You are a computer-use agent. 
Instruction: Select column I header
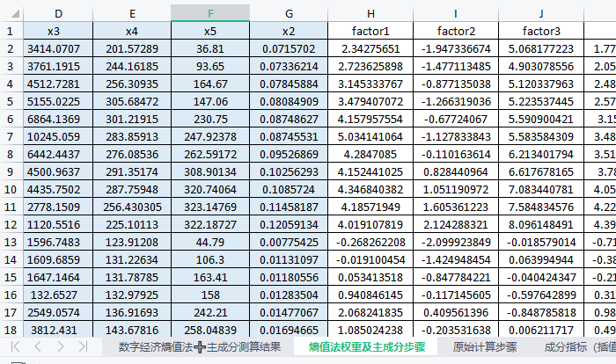[x=456, y=14]
